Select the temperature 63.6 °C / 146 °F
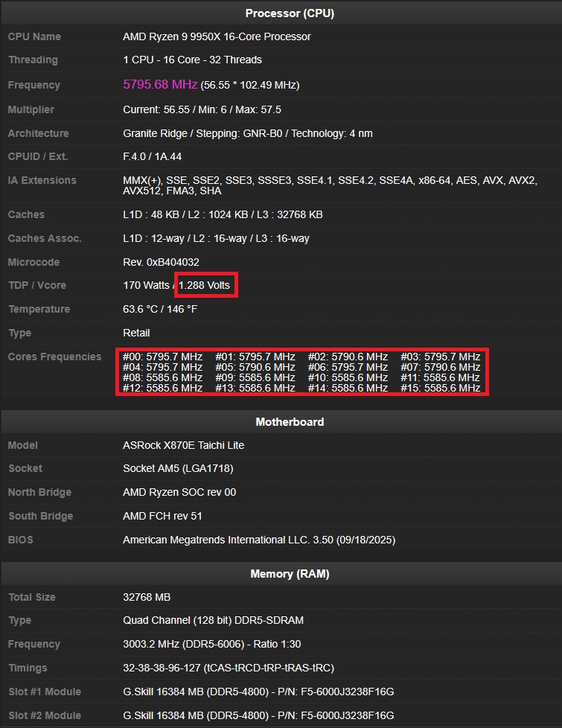562x728 pixels. [x=160, y=309]
